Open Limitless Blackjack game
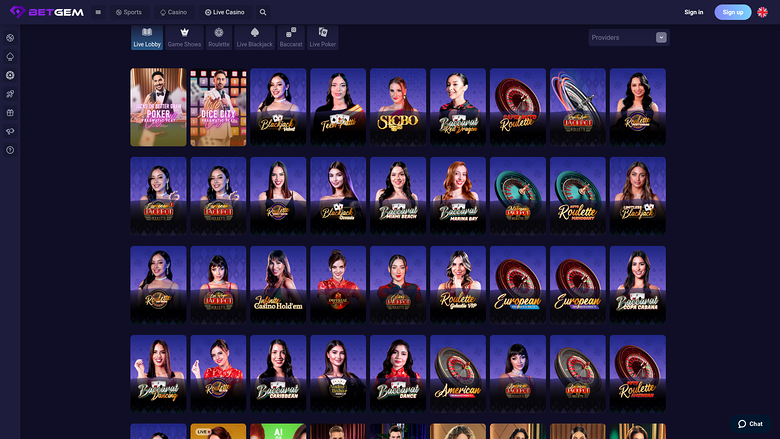780x439 pixels. (x=638, y=196)
